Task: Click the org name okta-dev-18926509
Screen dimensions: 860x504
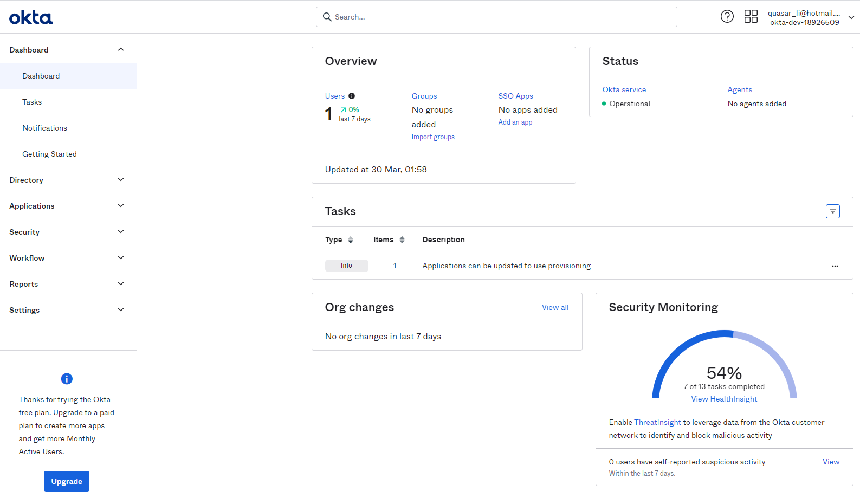Action: click(x=805, y=22)
